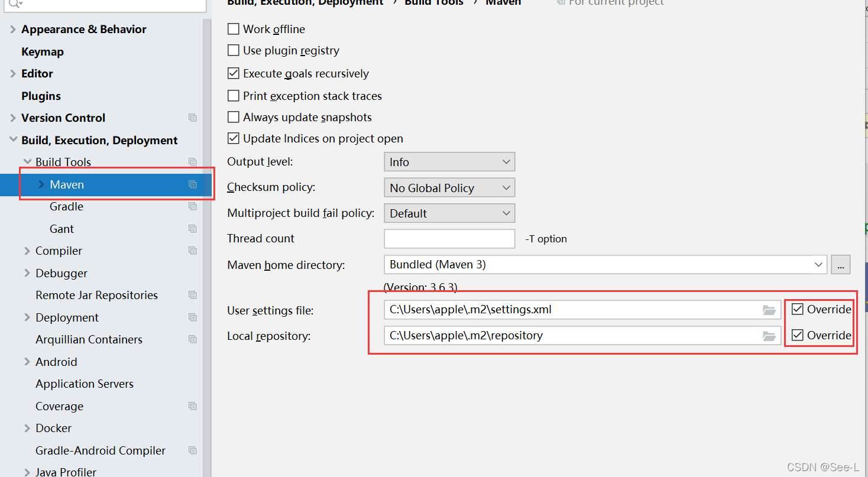Expand Docker subtree arrow

[27, 428]
